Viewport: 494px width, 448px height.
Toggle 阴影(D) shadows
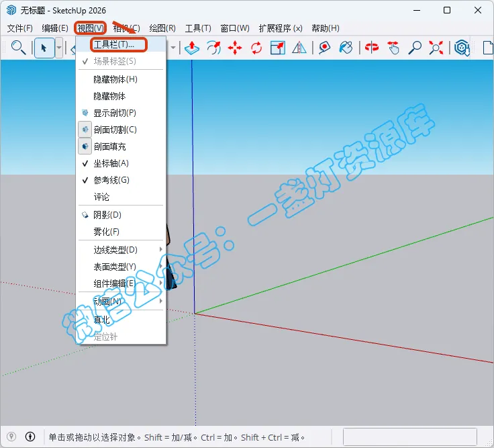coord(121,215)
